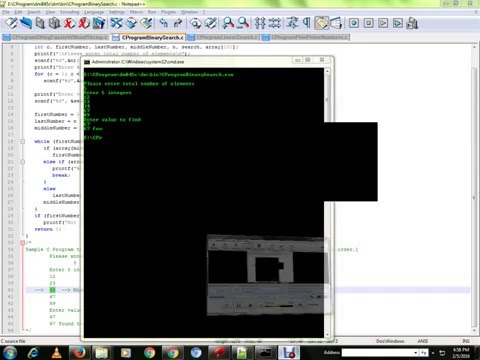Open the Plugins menu
The width and height of the screenshot is (480, 360).
click(x=168, y=12)
